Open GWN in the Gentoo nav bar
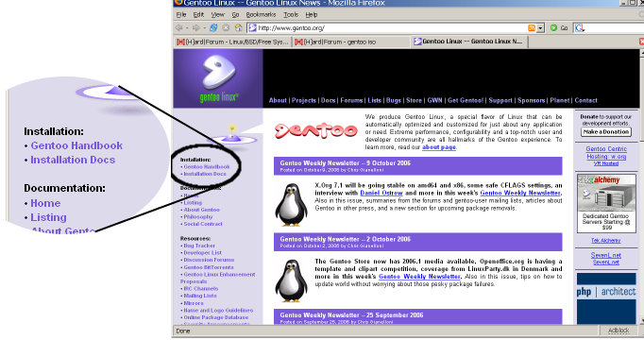644x340 pixels. (435, 100)
